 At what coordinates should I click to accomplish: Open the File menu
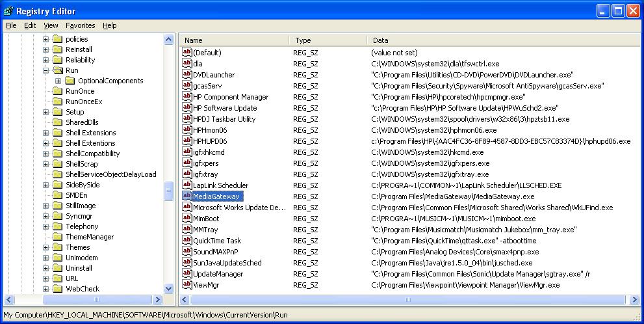pos(11,25)
